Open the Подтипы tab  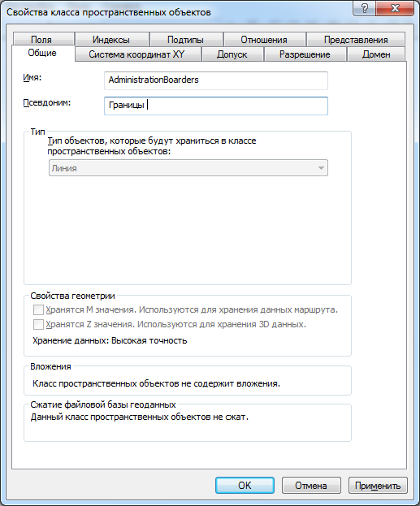(185, 39)
